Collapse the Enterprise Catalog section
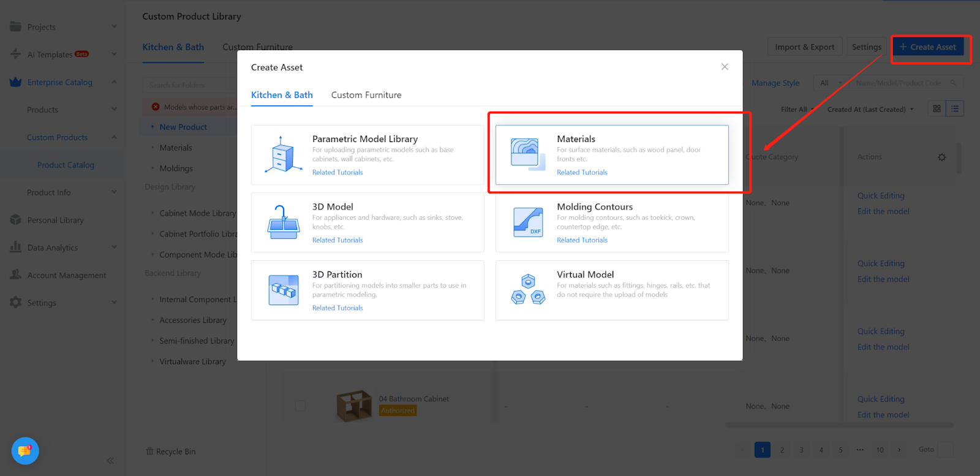 [114, 82]
